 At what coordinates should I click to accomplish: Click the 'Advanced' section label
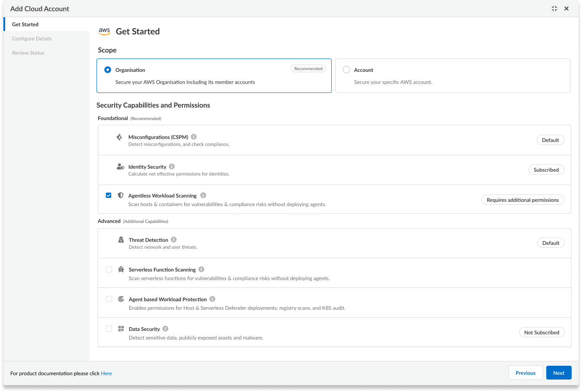point(109,221)
